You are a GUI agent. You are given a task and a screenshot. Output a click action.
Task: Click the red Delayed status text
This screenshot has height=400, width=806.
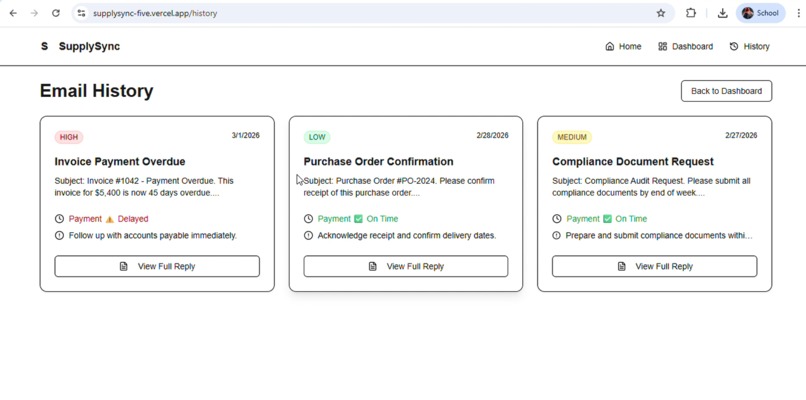[133, 219]
